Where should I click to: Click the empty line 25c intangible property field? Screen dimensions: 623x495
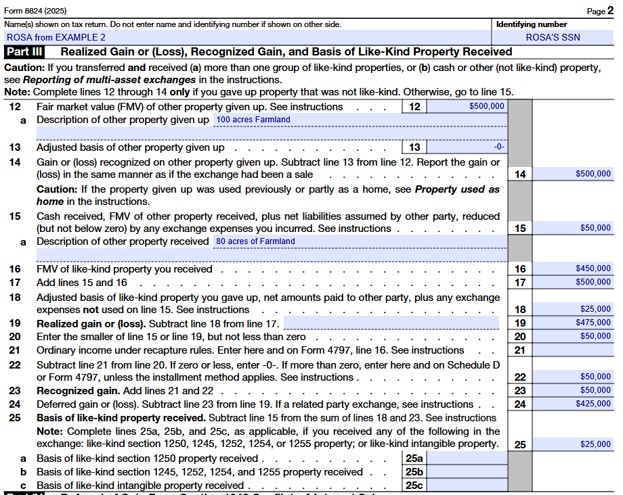point(467,485)
